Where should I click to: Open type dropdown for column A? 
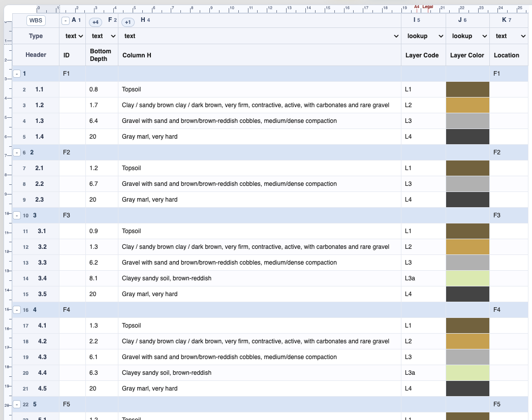pos(74,36)
